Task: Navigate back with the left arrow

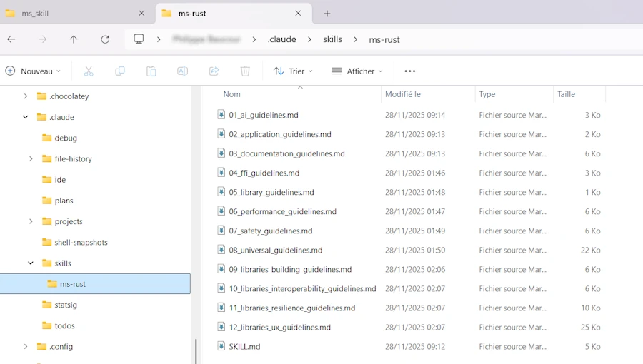Action: (x=11, y=39)
